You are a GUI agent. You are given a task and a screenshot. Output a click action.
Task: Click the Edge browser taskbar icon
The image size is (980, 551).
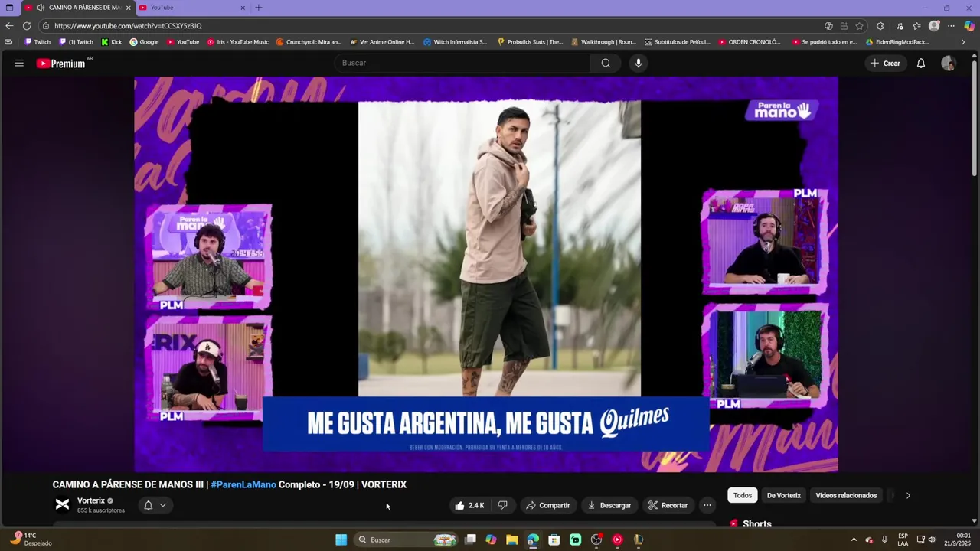[533, 540]
